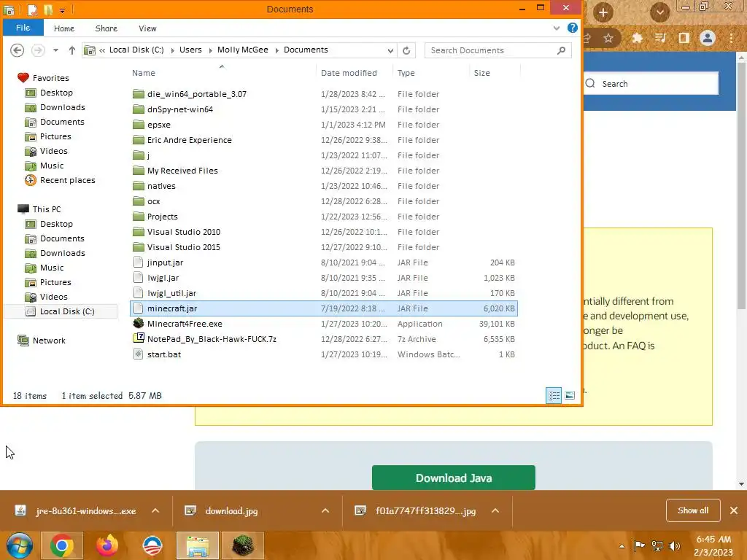Click the volume speaker tray icon

[x=674, y=545]
